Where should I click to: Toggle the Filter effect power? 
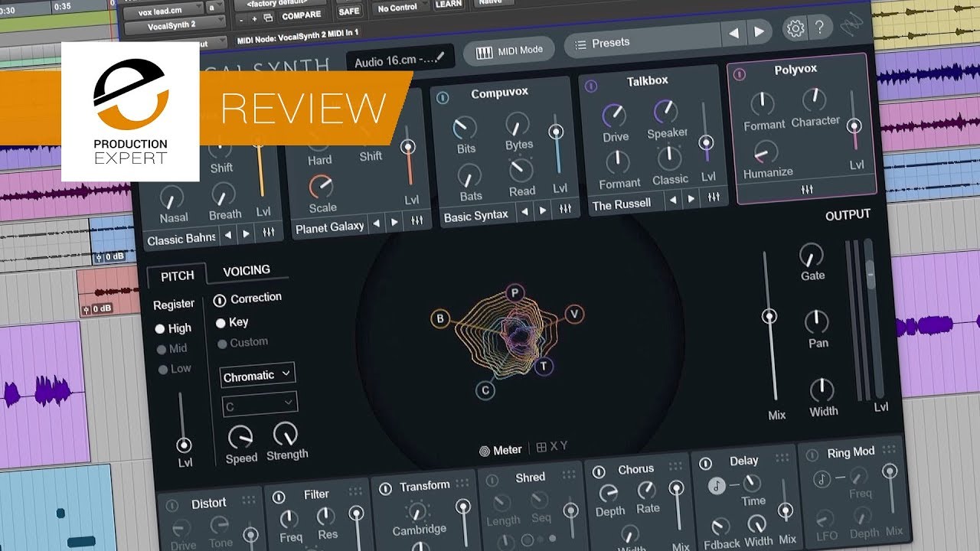279,497
